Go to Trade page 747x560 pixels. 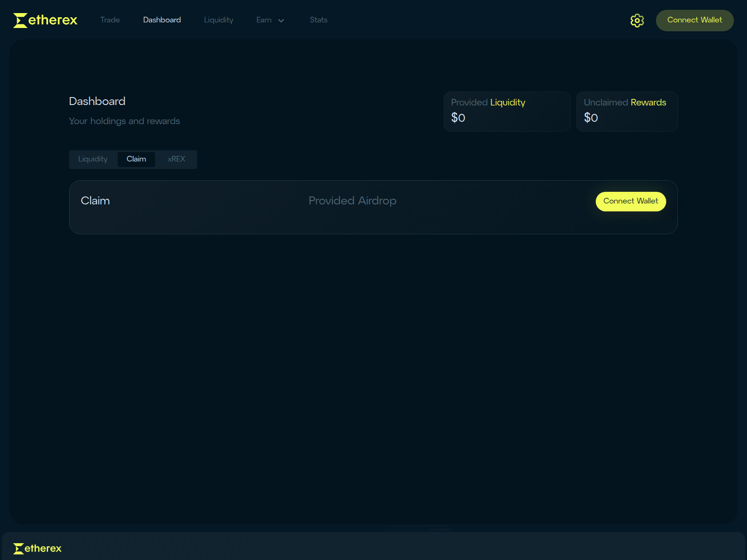tap(110, 20)
